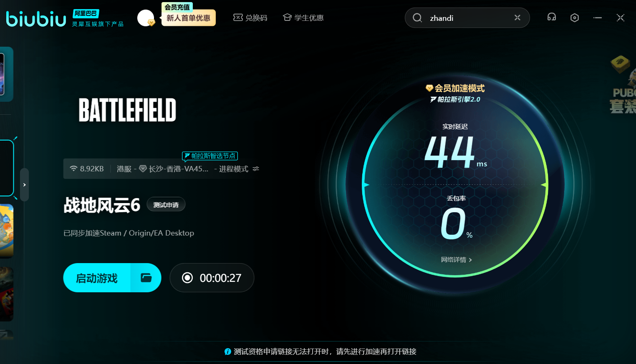This screenshot has height=364, width=636.
Task: Open the 学生优惠 student discount page
Action: click(x=303, y=18)
